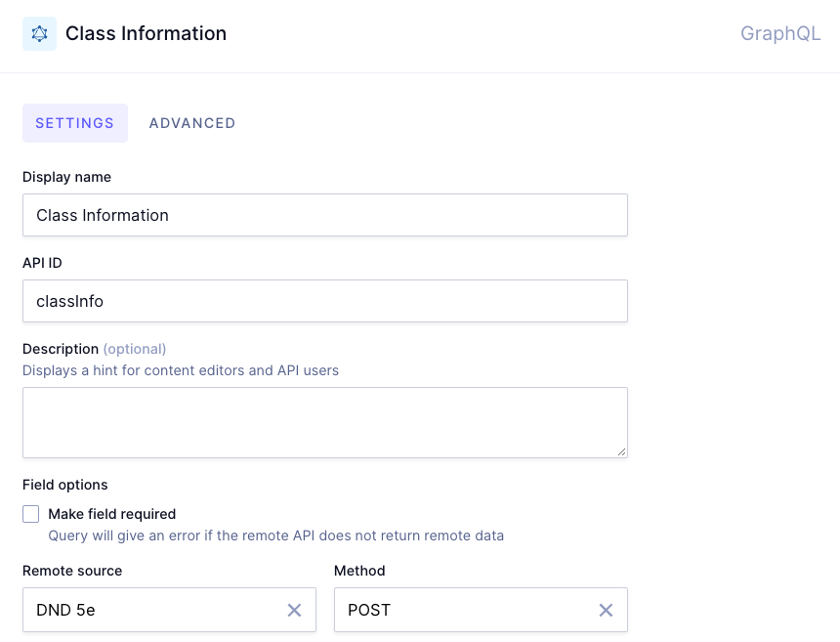Screen dimensions: 840x642
Task: Click the Class Information header title
Action: pyautogui.click(x=146, y=34)
